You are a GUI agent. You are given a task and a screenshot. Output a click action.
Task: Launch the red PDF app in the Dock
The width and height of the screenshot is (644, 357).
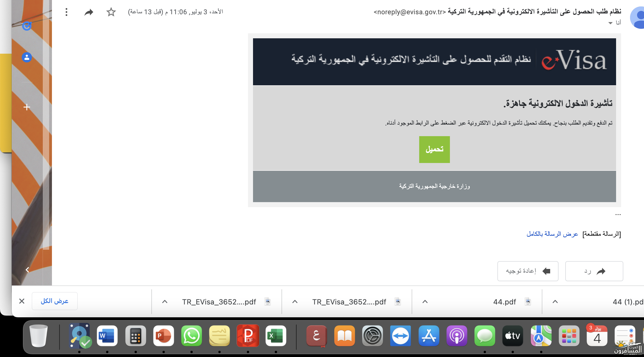pos(248,336)
